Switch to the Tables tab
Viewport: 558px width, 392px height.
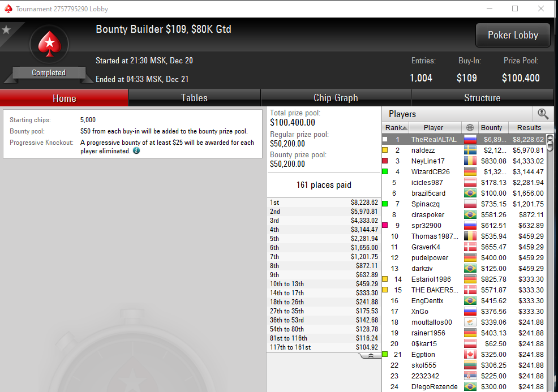[194, 98]
